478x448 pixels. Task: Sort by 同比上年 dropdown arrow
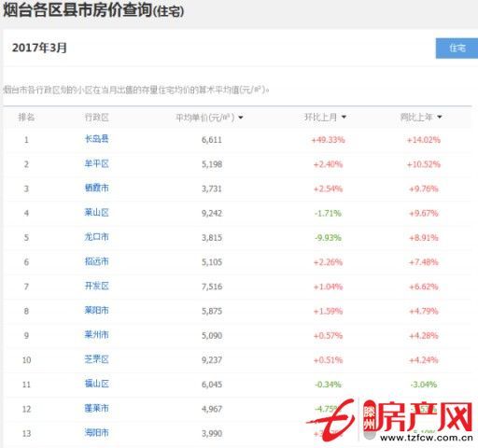coord(440,117)
